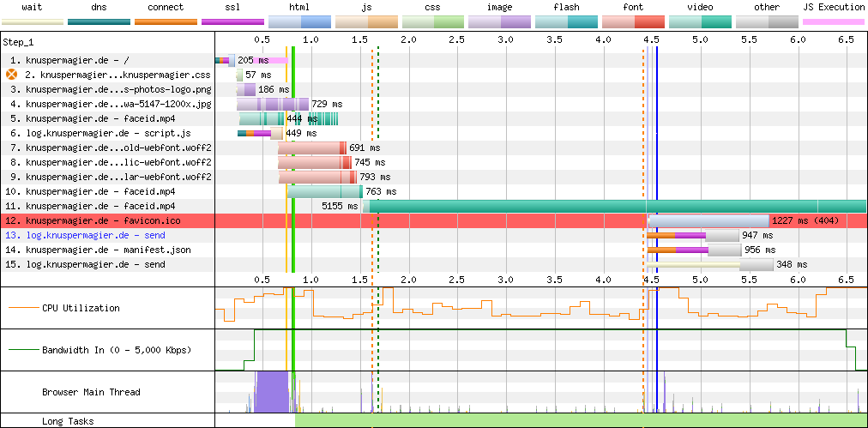Click the 348 ms timing label
The image size is (868, 428).
792,265
